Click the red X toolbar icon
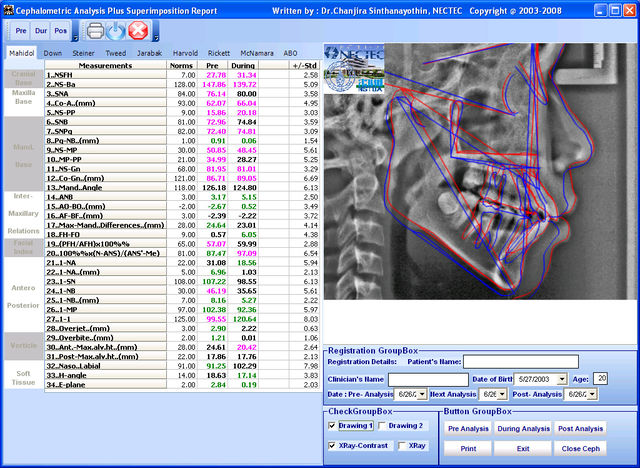The height and width of the screenshot is (468, 640). [138, 31]
